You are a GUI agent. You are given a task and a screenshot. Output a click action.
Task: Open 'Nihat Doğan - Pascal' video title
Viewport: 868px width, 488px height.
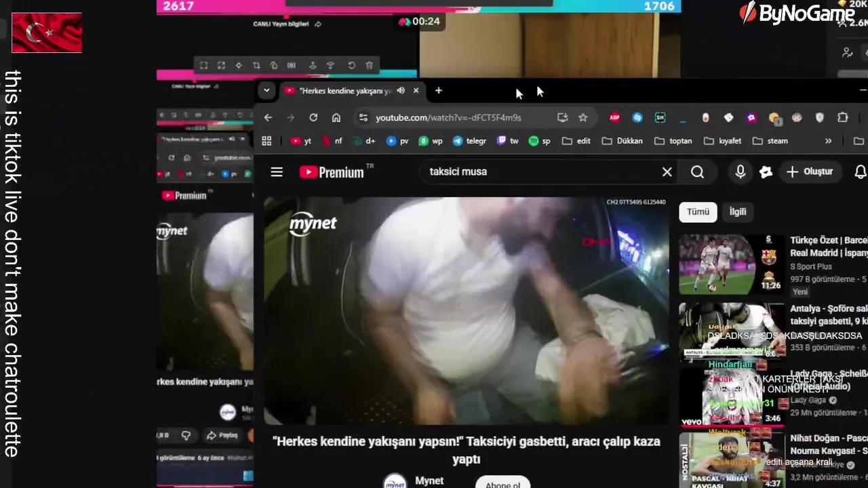[829, 445]
